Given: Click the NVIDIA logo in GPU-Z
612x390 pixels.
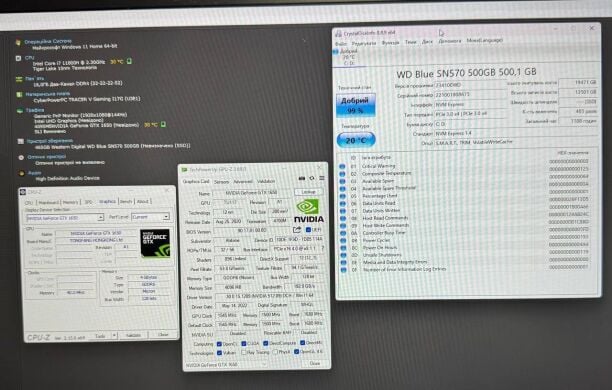Looking at the screenshot, I should pyautogui.click(x=308, y=211).
